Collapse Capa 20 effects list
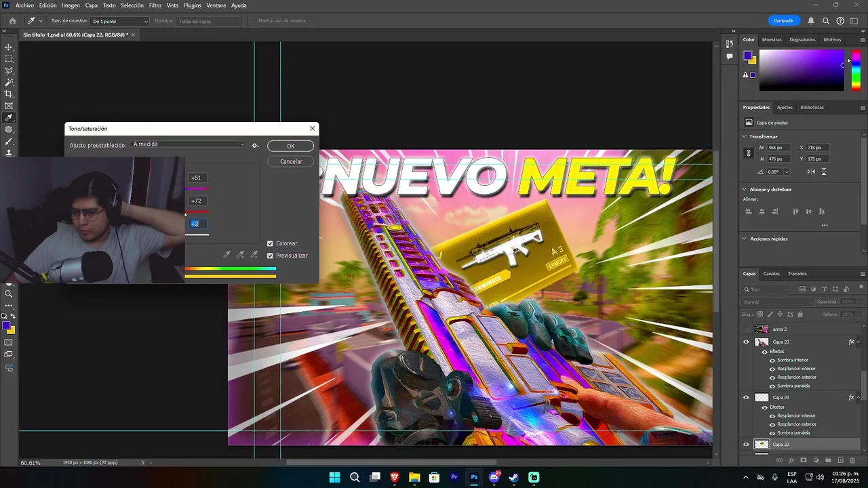 pyautogui.click(x=859, y=342)
